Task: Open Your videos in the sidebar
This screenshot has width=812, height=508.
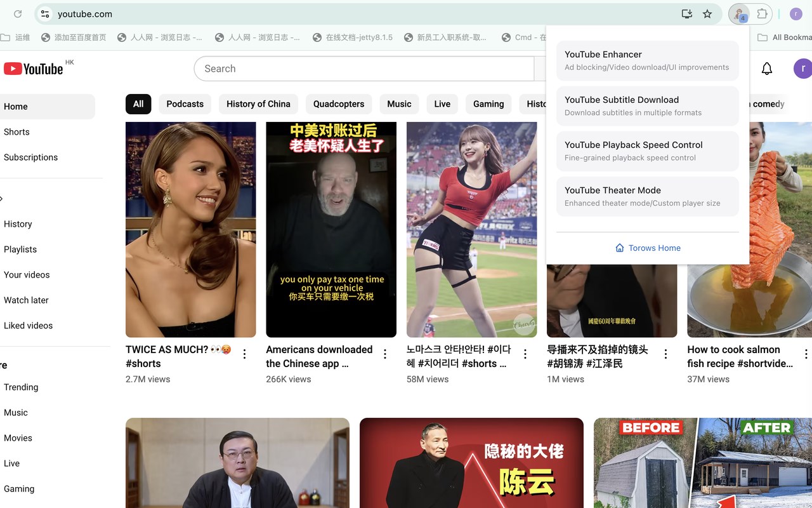Action: (x=48, y=275)
